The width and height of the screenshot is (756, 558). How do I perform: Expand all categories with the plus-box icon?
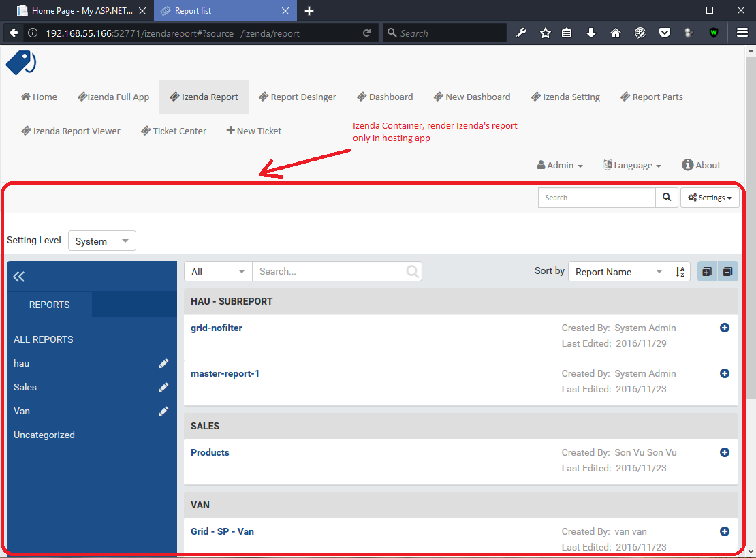(707, 272)
